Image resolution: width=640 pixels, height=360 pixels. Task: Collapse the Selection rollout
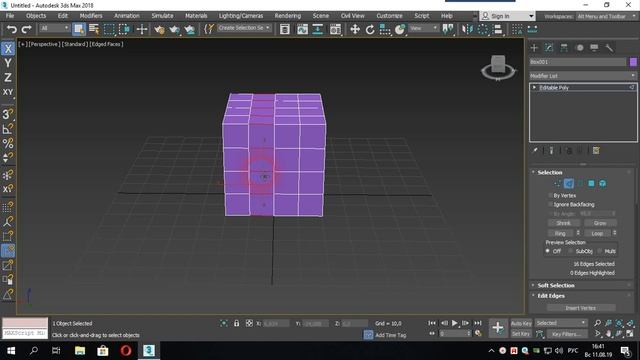[550, 173]
